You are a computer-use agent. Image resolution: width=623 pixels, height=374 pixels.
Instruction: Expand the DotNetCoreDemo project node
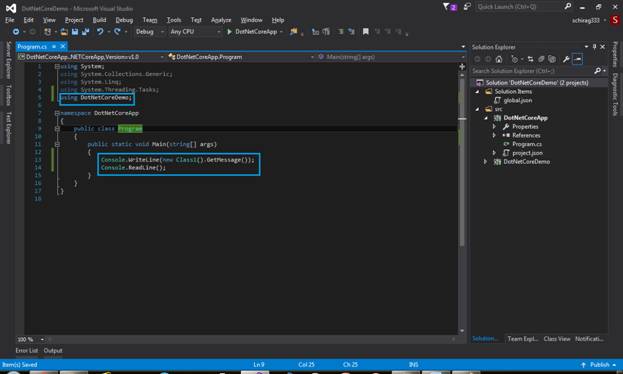coord(486,161)
